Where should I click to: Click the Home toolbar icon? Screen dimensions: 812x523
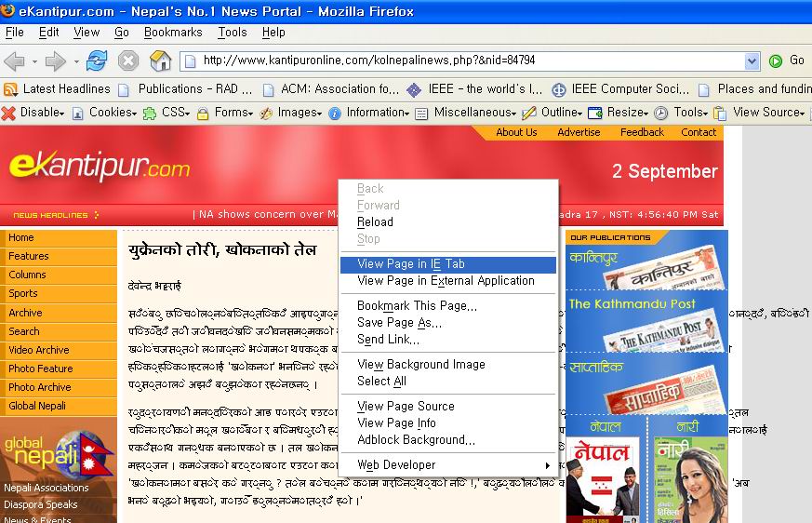tap(160, 61)
